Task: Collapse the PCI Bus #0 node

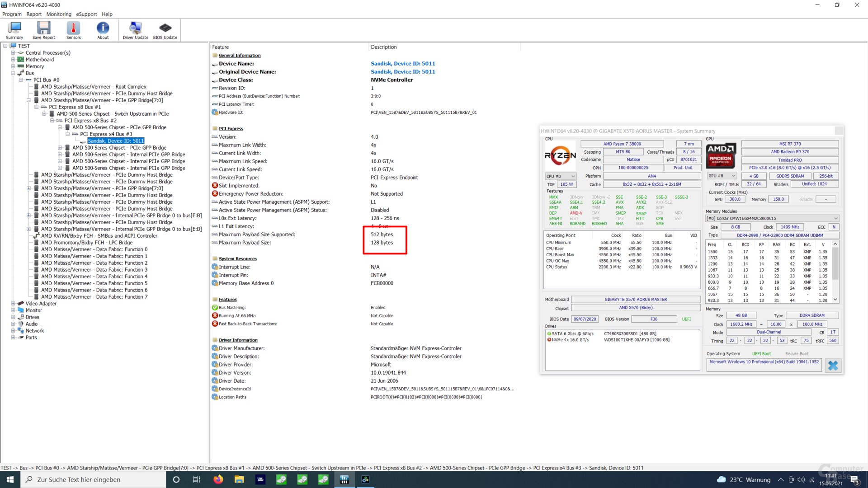Action: (21, 80)
